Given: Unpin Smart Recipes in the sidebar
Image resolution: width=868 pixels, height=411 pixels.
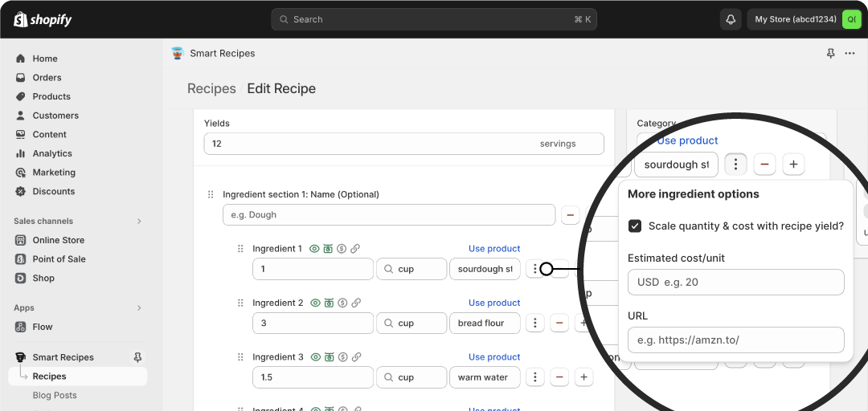Looking at the screenshot, I should tap(138, 357).
